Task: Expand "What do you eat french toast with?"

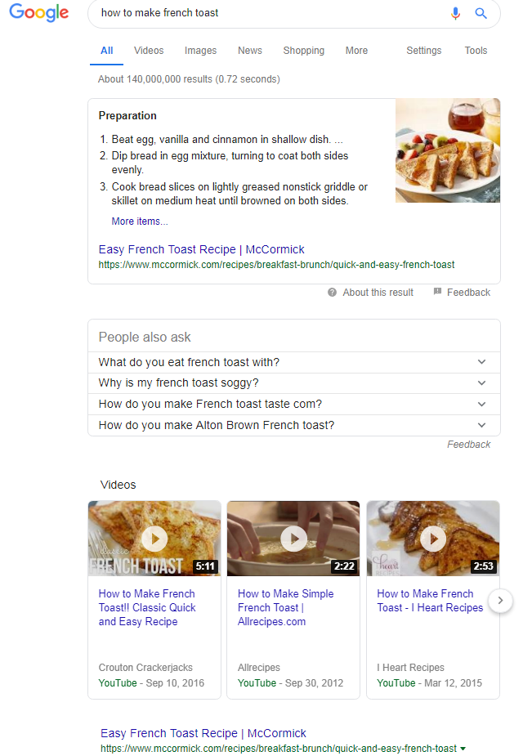Action: point(481,362)
